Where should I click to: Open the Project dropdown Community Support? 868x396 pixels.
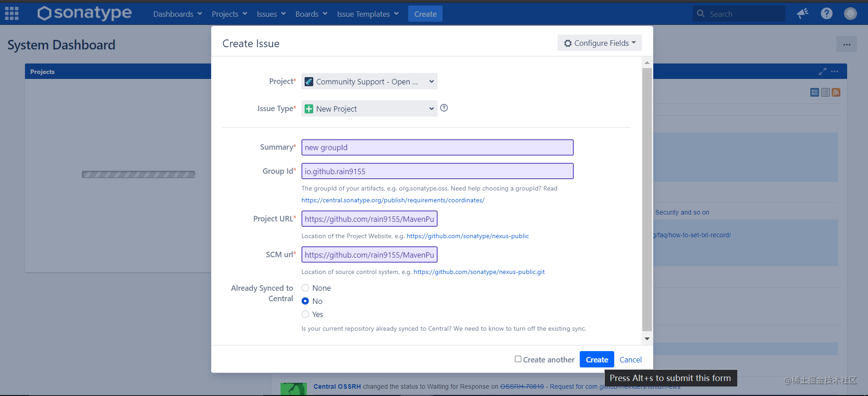click(370, 82)
